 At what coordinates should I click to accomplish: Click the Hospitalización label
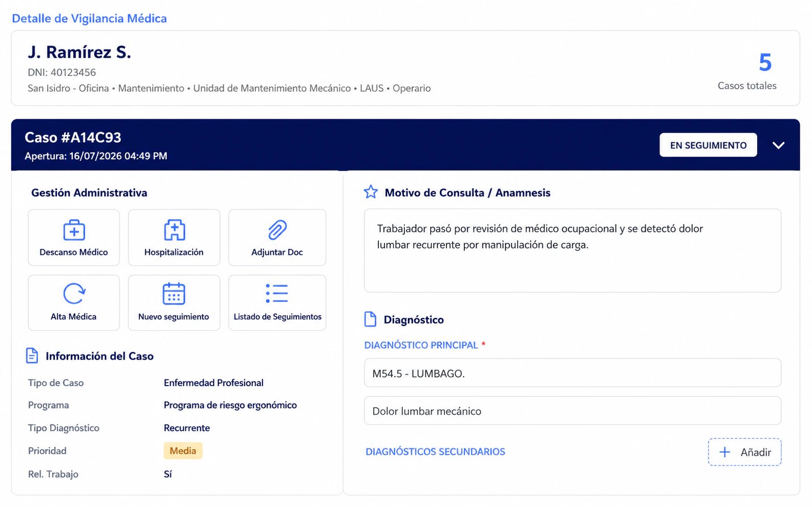click(174, 252)
